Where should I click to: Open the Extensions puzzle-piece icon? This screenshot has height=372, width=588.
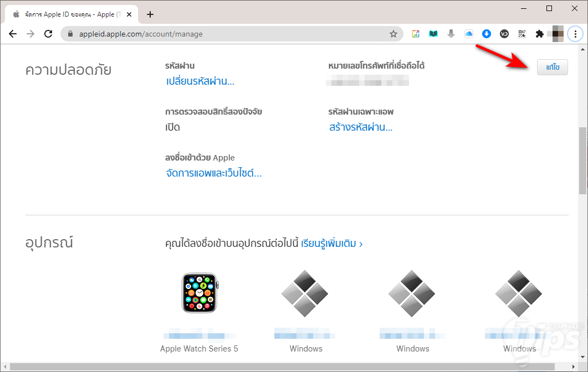(540, 34)
